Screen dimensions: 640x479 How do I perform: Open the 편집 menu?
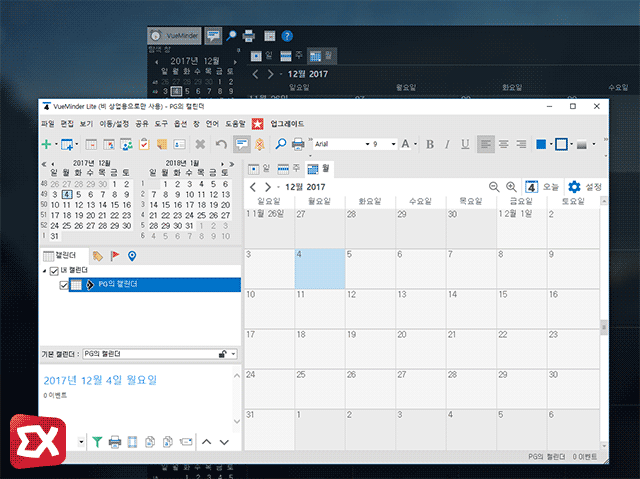(67, 124)
